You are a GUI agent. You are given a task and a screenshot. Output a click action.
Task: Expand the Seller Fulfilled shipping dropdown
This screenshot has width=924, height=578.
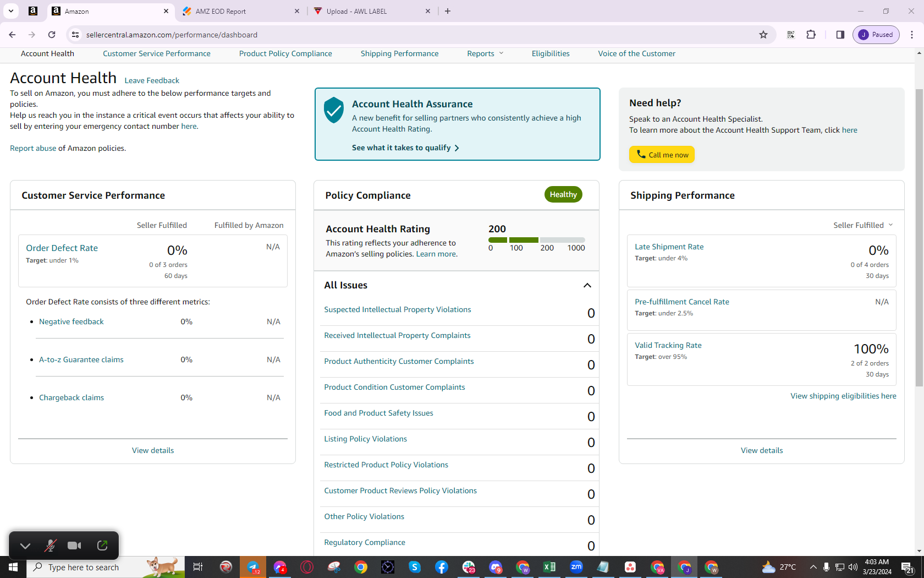coord(863,225)
